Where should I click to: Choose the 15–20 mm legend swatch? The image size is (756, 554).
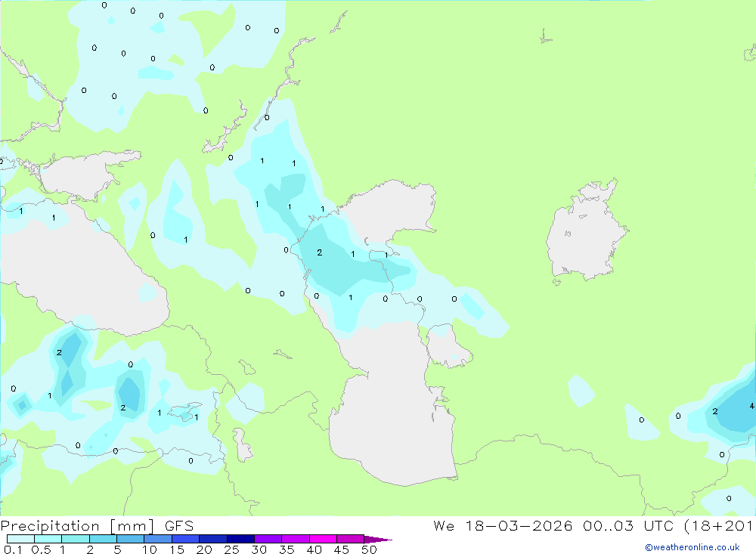point(186,539)
